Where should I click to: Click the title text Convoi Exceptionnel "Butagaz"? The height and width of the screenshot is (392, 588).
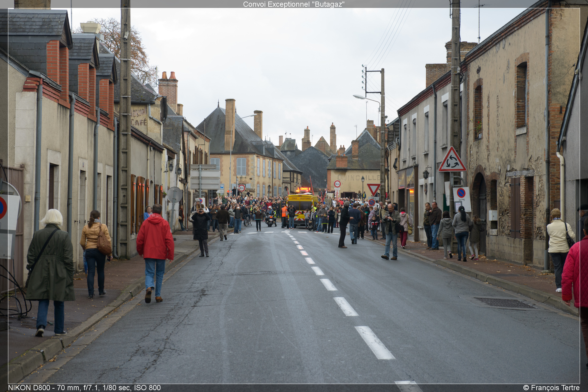click(294, 4)
